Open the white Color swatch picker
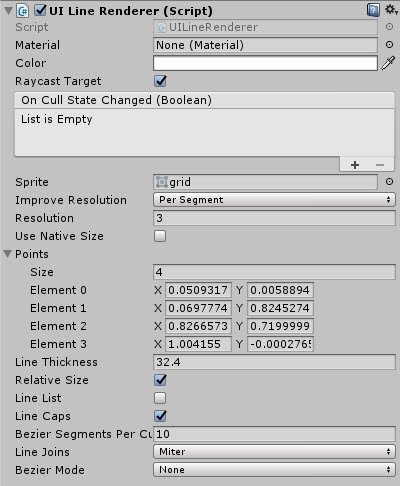 [265, 63]
